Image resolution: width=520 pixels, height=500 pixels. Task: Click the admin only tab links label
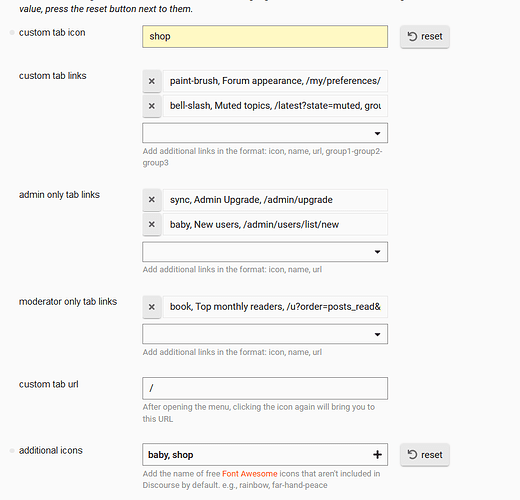tap(59, 195)
